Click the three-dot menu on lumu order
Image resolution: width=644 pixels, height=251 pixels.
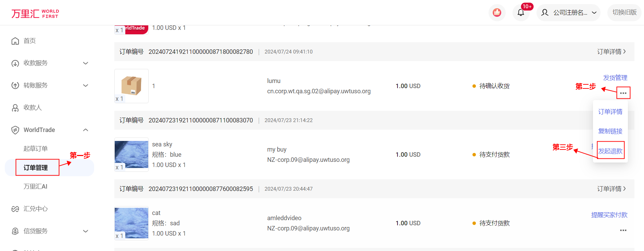pos(623,93)
